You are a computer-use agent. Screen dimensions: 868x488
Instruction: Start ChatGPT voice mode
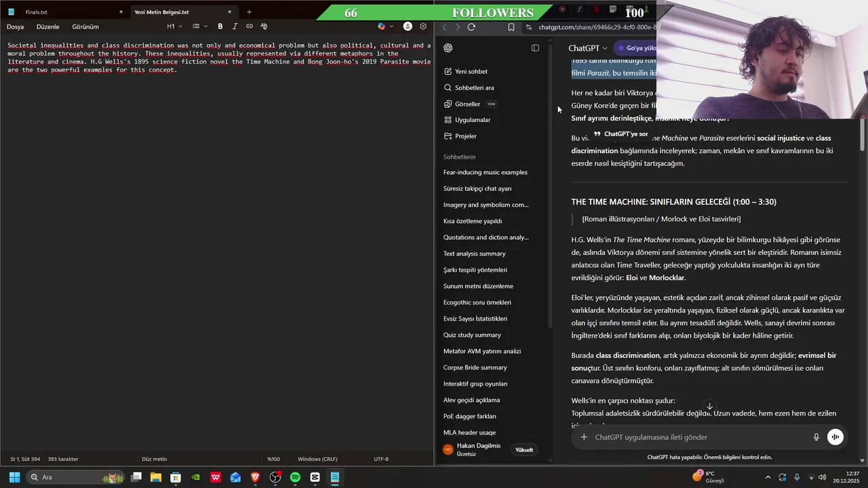[x=835, y=437]
